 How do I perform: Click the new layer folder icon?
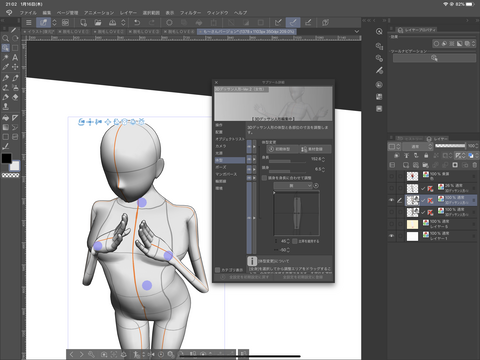tap(425, 165)
